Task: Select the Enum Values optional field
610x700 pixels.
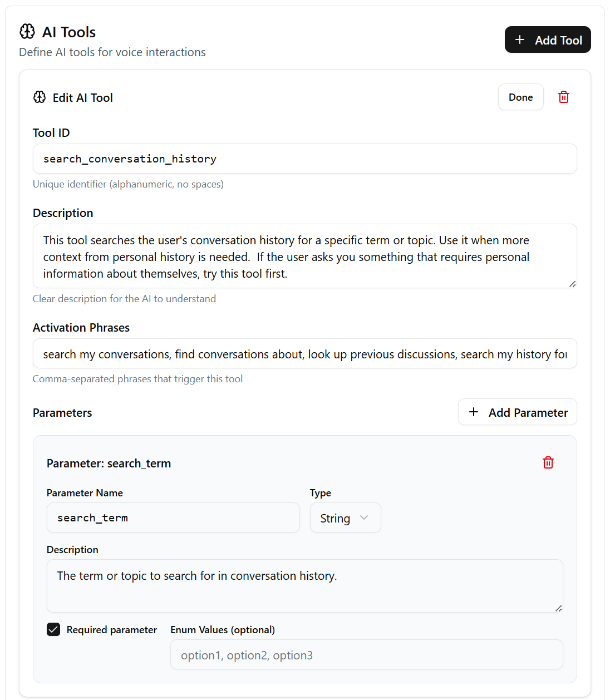Action: click(366, 654)
